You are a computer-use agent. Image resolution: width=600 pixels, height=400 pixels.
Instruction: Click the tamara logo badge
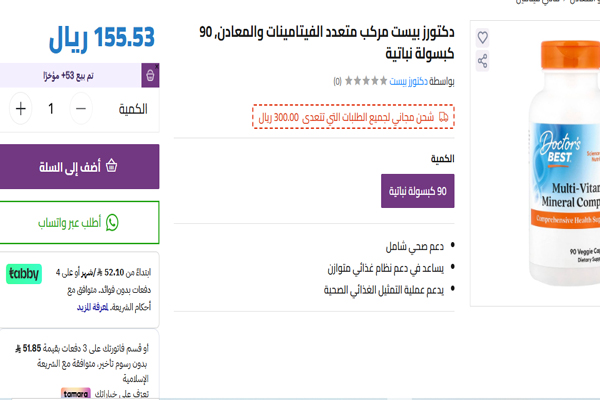coord(23,395)
